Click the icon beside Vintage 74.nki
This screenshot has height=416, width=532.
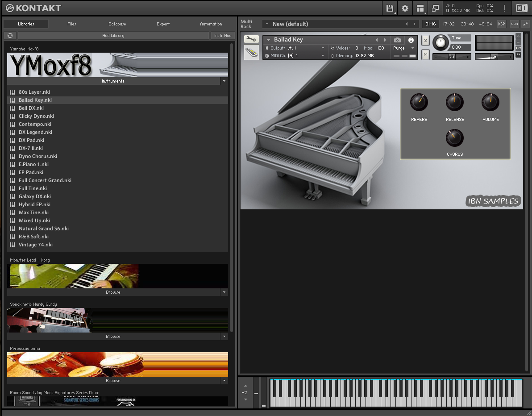(12, 245)
